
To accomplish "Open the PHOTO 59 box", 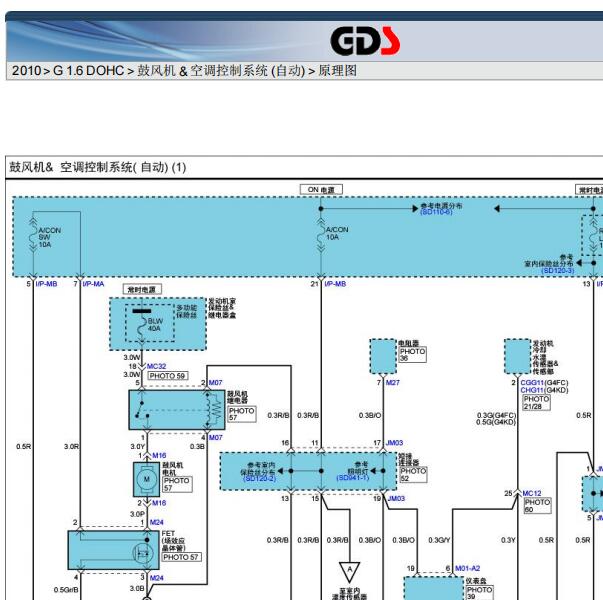I will [167, 376].
